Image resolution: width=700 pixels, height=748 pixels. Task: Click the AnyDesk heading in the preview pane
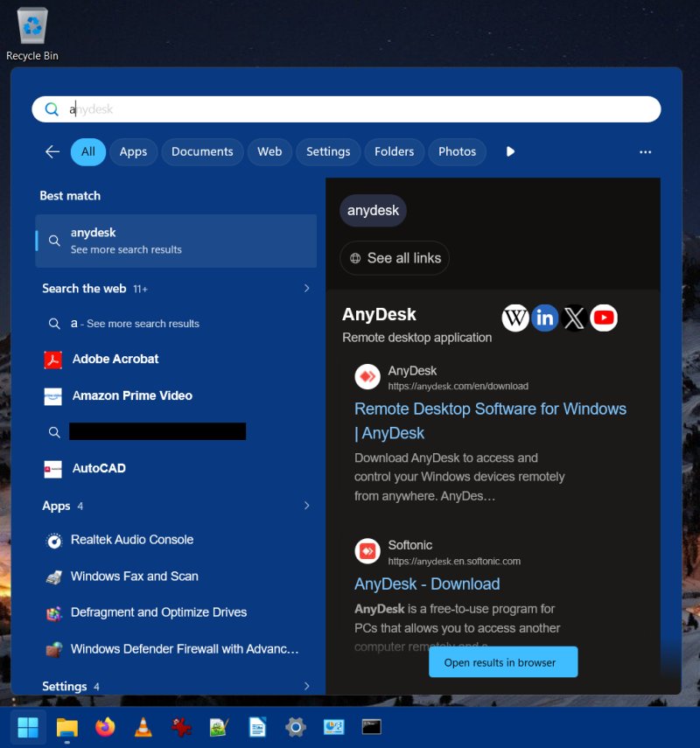click(380, 315)
